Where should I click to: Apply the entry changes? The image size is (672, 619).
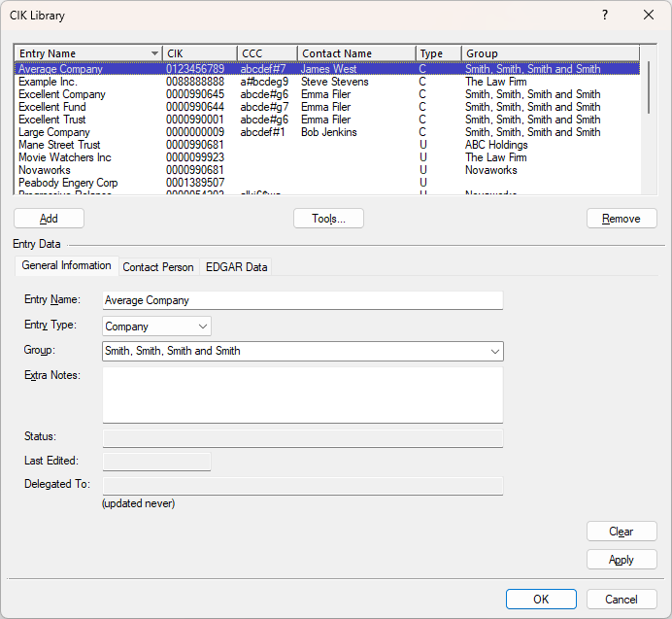tap(622, 560)
